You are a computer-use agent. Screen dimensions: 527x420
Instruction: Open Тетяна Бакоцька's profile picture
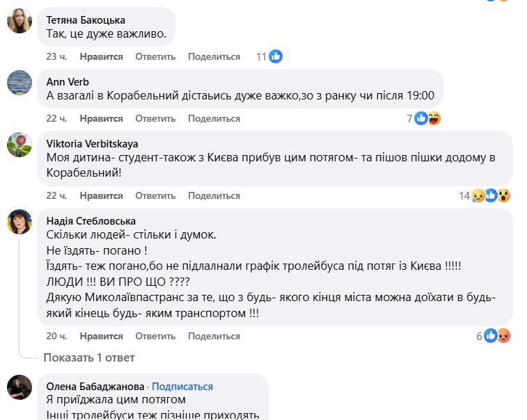click(x=19, y=22)
